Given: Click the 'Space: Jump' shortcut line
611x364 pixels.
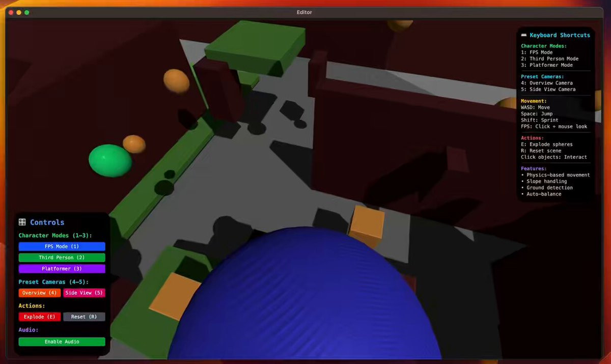Looking at the screenshot, I should 537,114.
